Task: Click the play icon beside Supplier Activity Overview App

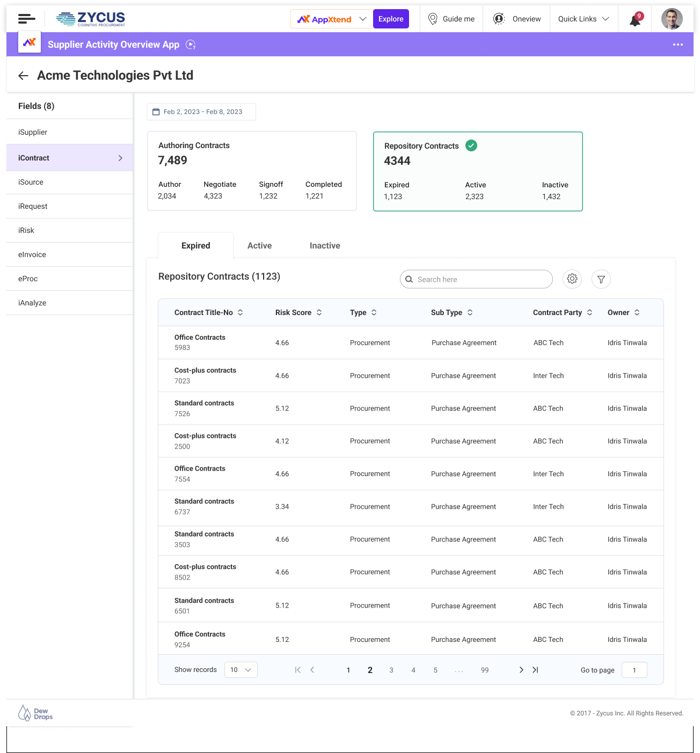Action: pos(191,45)
